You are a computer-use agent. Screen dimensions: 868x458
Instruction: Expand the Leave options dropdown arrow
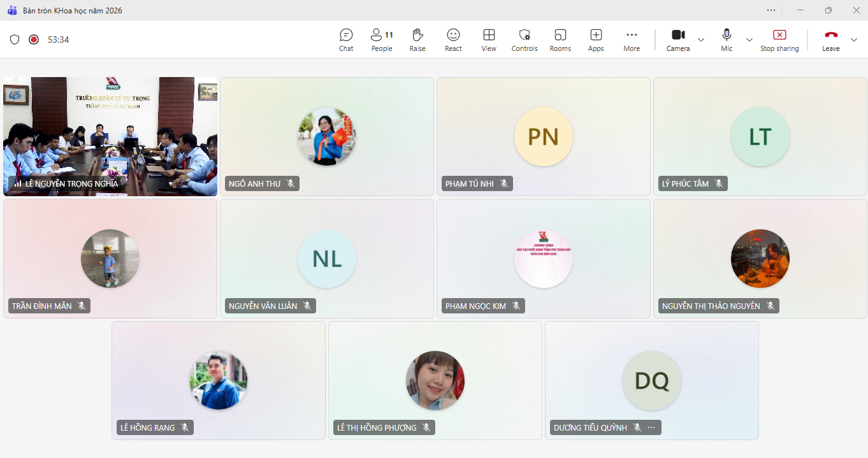(854, 39)
